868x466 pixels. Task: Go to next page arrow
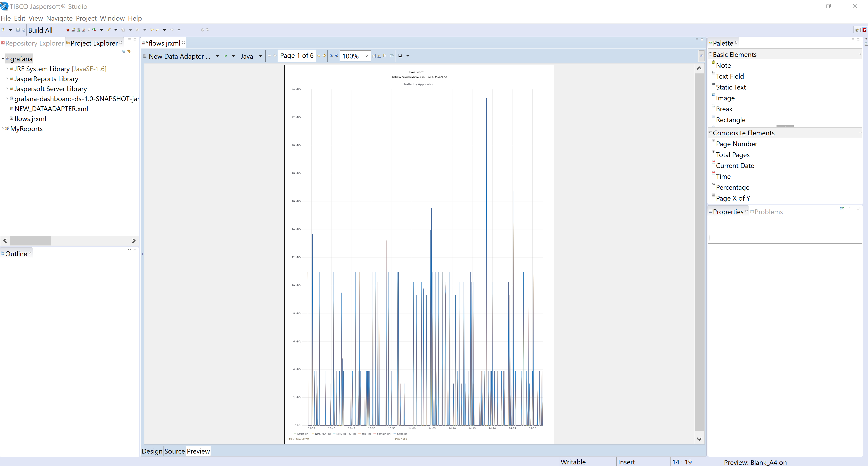pos(319,56)
